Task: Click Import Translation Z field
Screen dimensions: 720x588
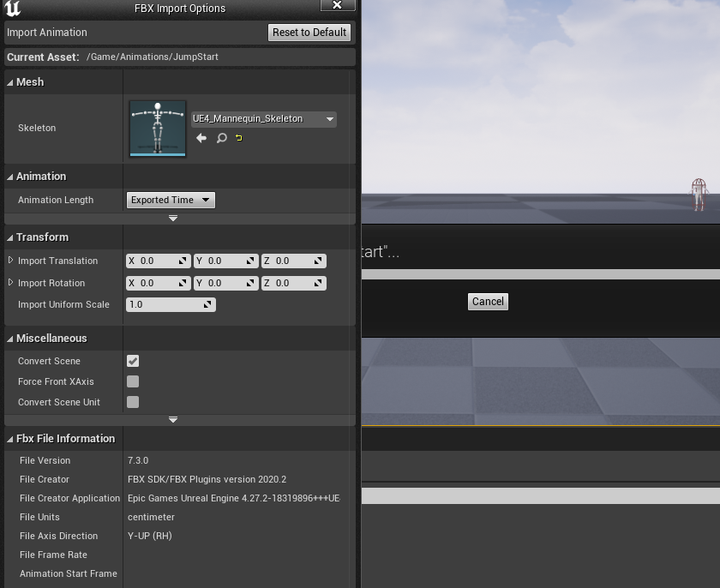Action: point(293,261)
